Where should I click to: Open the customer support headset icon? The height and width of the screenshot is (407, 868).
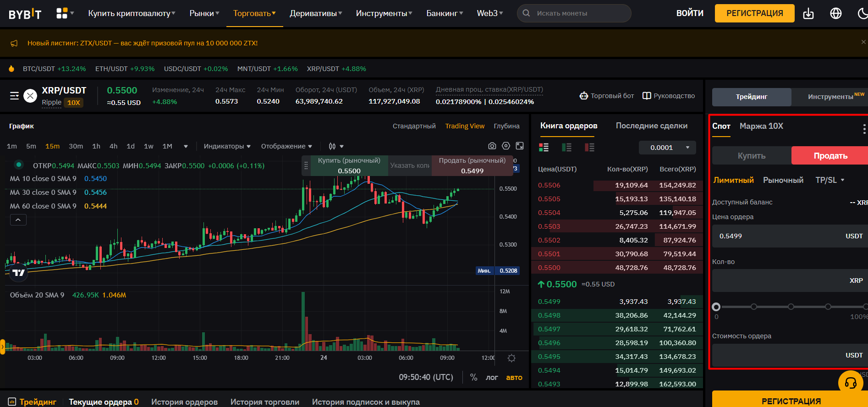pos(850,383)
